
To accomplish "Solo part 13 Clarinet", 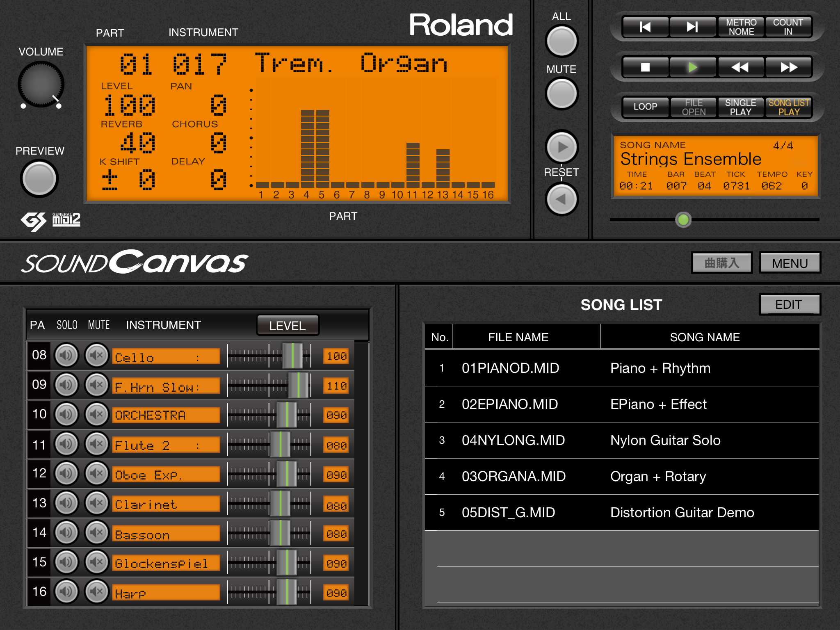I will tap(66, 503).
